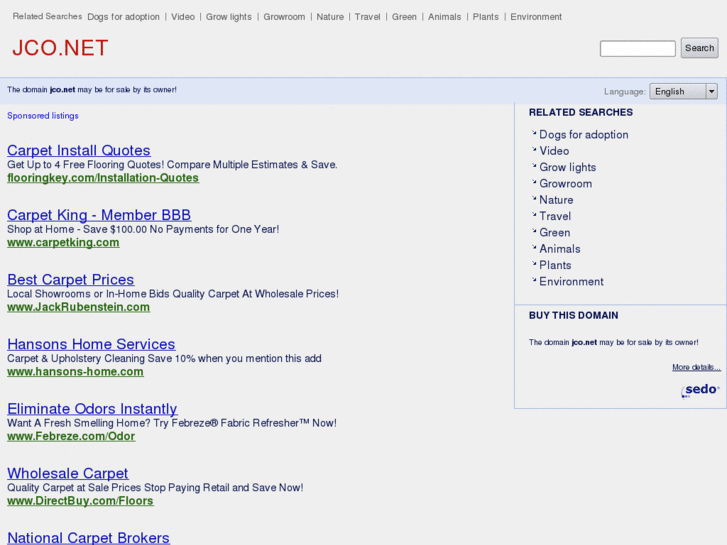This screenshot has width=727, height=545.
Task: Open Green in sidebar related searches
Action: coord(555,232)
